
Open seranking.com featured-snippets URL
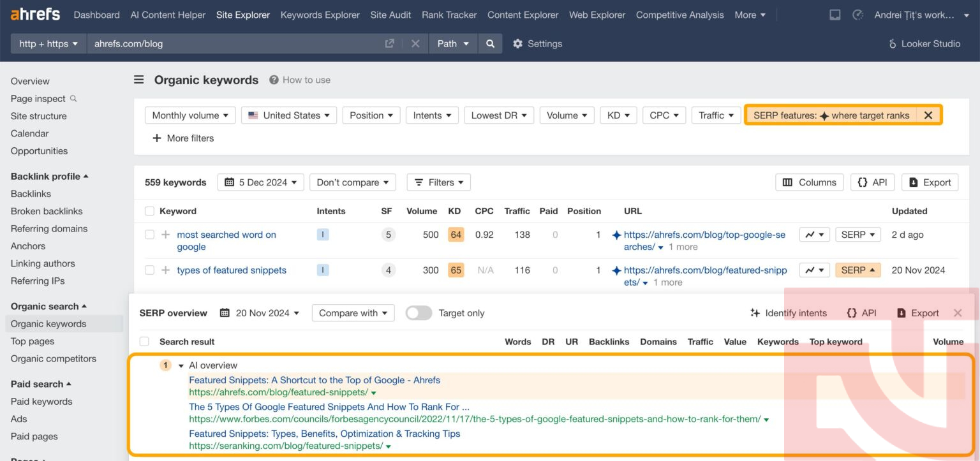coord(286,446)
